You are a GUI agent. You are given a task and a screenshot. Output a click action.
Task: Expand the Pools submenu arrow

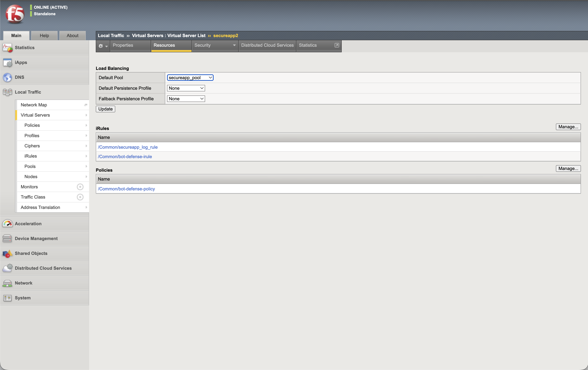(x=86, y=166)
